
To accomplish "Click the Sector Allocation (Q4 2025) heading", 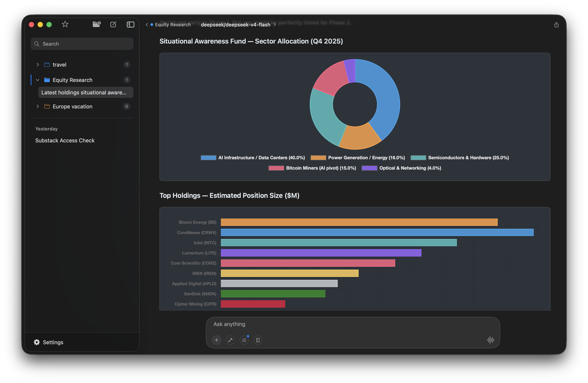I will [251, 41].
